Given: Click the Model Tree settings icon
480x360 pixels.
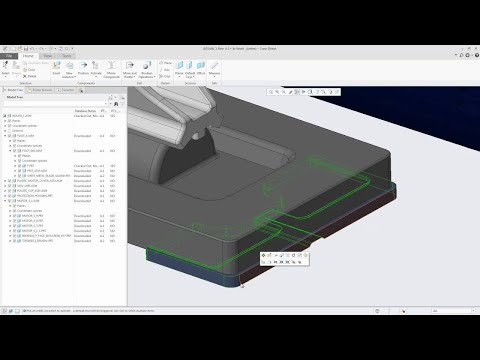Looking at the screenshot, I should point(111,97).
